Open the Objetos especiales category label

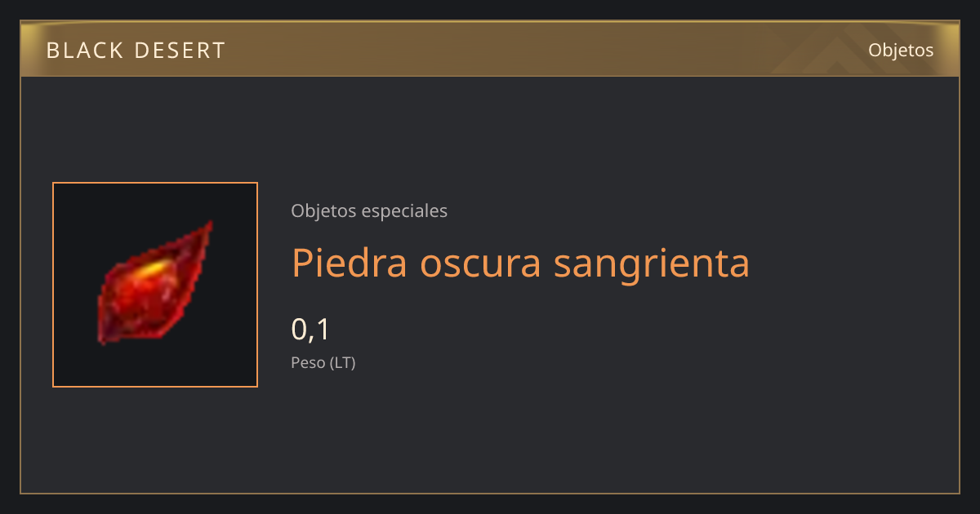tap(369, 210)
